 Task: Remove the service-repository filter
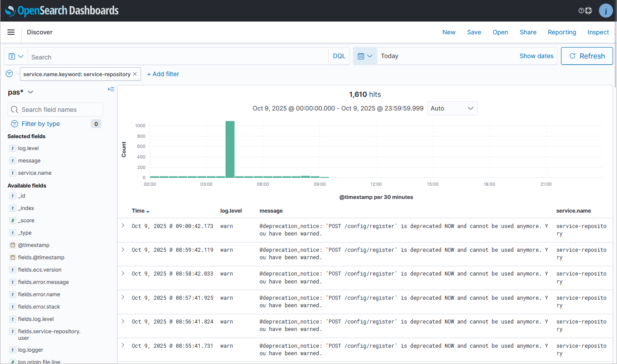pos(135,74)
